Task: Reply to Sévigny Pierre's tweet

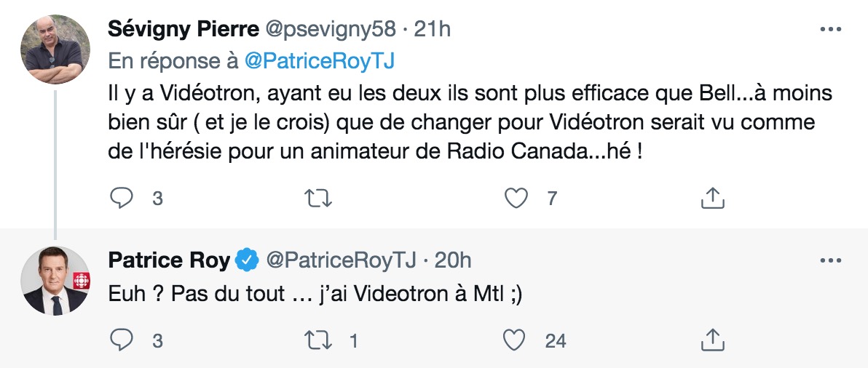Action: [x=121, y=198]
